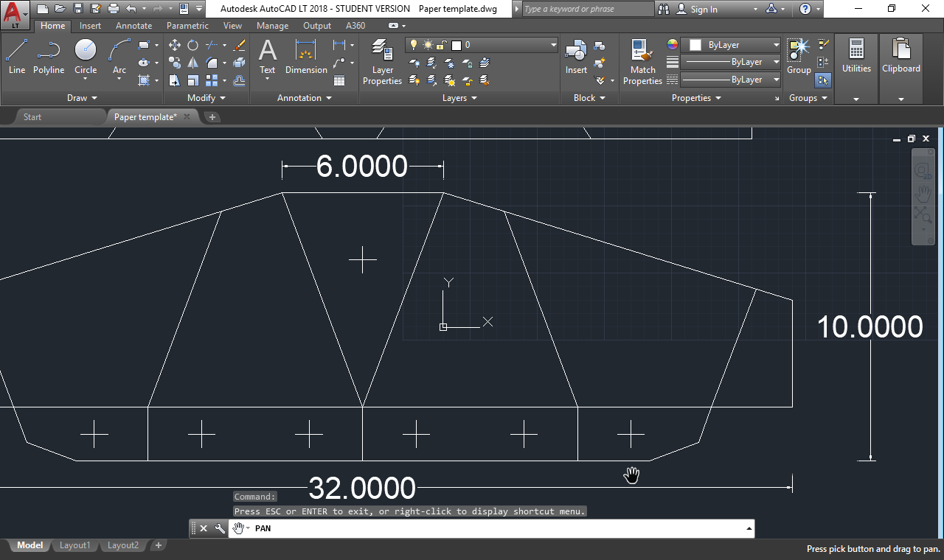Click the Explode tool icon
944x560 pixels.
click(x=239, y=63)
